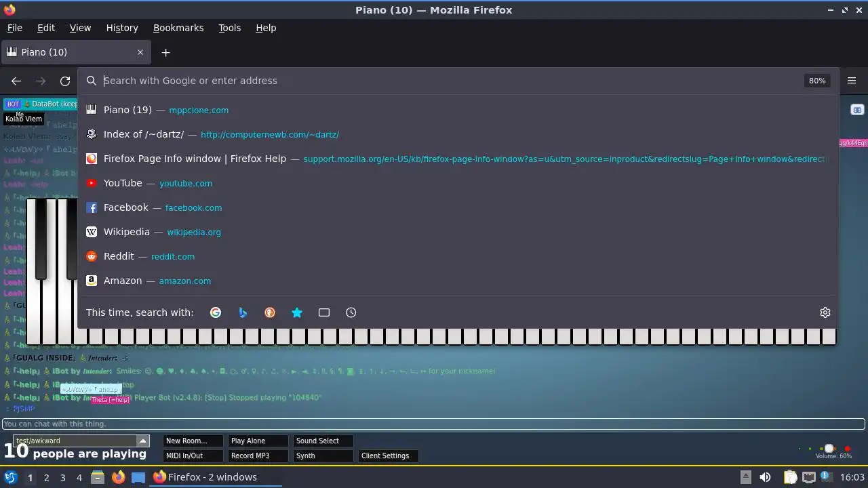Viewport: 868px width, 488px height.
Task: Open the Help menu
Action: click(266, 28)
